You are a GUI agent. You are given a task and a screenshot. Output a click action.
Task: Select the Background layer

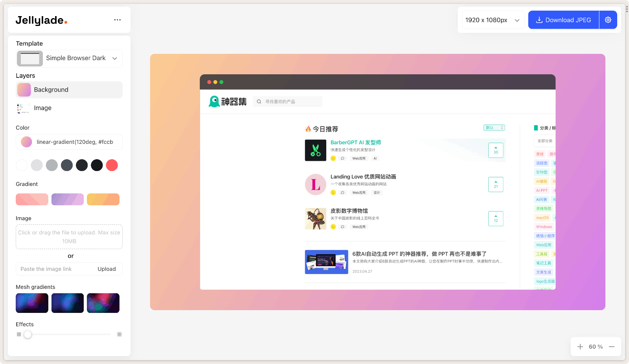tap(69, 90)
